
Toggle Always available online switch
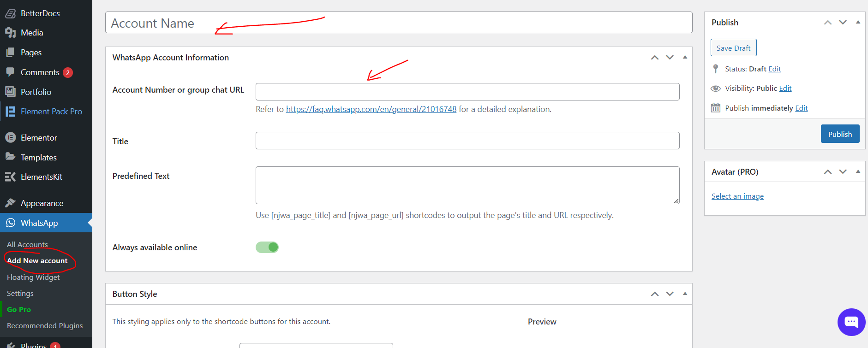[x=267, y=247]
